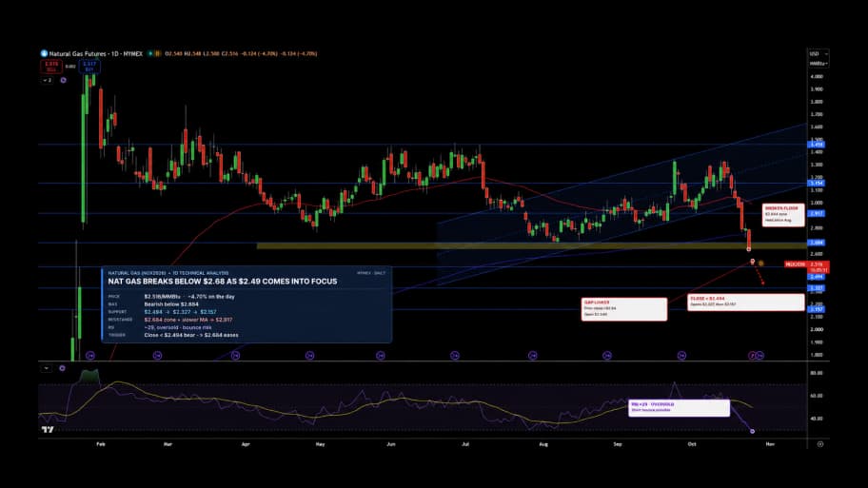Click the red 2.516 current price label

pyautogui.click(x=819, y=267)
